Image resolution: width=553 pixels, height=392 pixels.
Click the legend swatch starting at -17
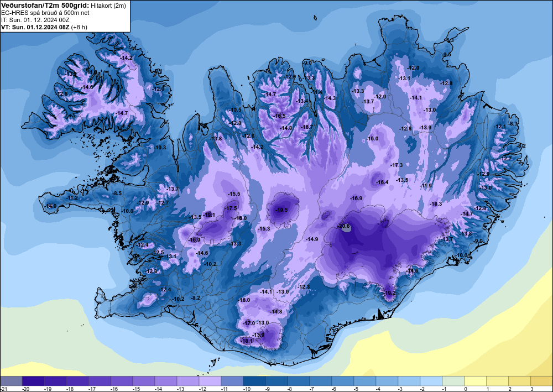[x=100, y=381]
